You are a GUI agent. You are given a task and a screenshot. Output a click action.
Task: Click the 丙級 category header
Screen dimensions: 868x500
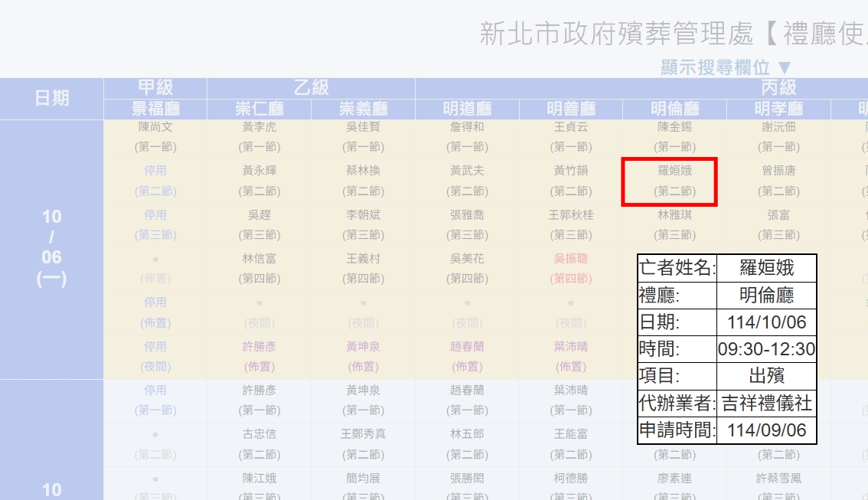coord(778,87)
